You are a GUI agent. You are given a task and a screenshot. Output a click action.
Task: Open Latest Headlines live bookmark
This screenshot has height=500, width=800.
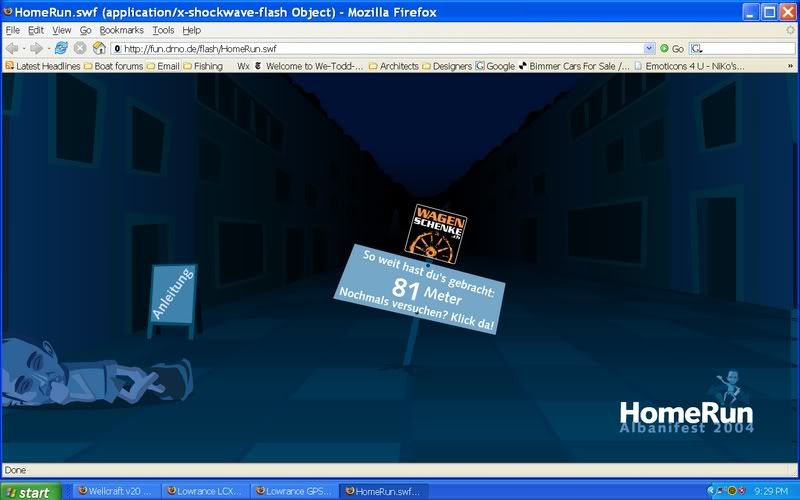[x=43, y=66]
